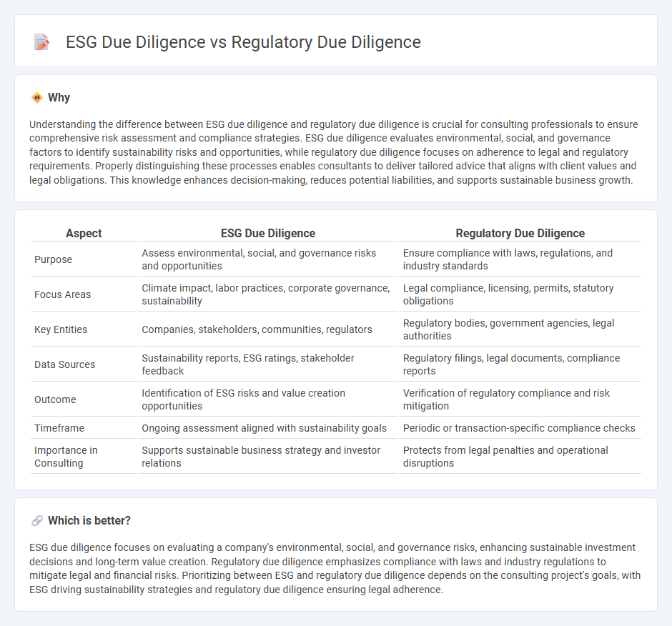This screenshot has width=672, height=626.
Task: Click the paragraph starting 'ESG due diligence focuses on evaluating'
Action: pos(335,569)
